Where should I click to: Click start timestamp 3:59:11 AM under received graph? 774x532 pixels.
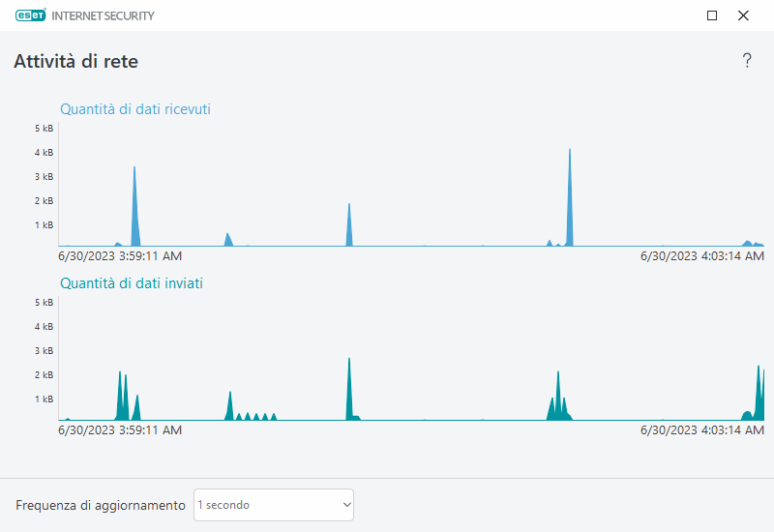[x=120, y=256]
